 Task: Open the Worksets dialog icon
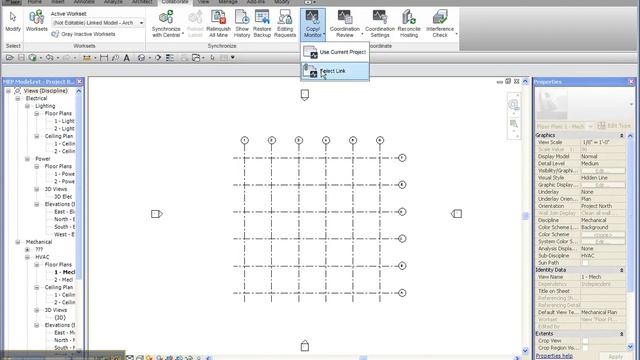[36, 17]
